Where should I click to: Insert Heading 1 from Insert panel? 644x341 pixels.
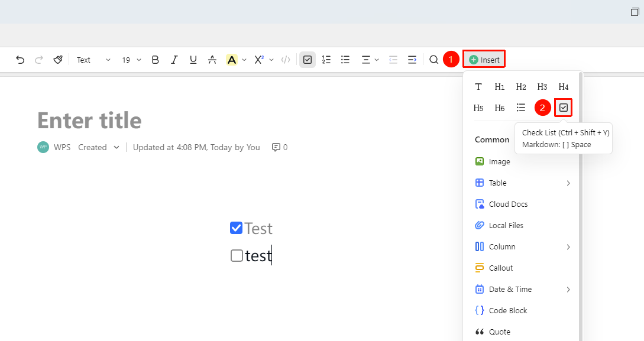point(500,87)
